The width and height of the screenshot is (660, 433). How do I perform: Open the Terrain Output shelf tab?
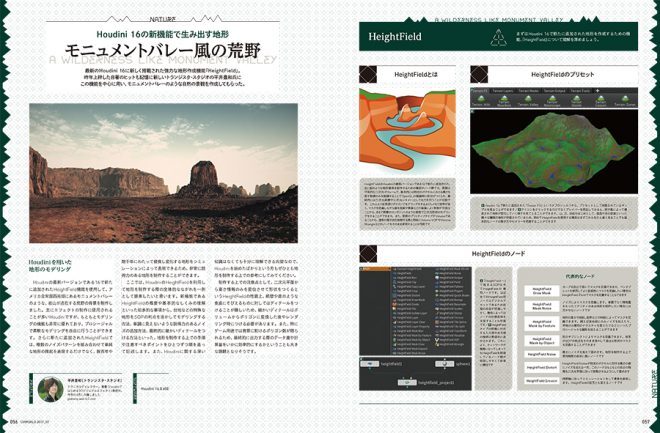(x=554, y=91)
